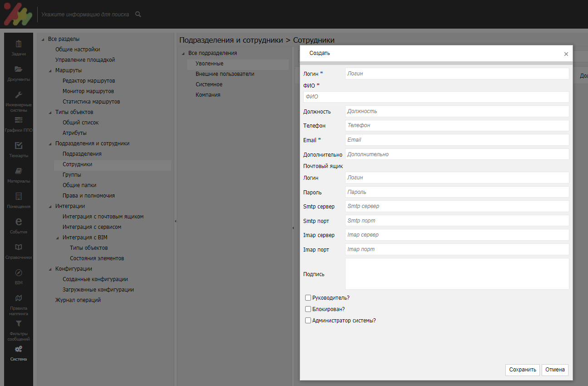Collapse the Все разделы tree node
This screenshot has height=386, width=588.
(x=43, y=40)
